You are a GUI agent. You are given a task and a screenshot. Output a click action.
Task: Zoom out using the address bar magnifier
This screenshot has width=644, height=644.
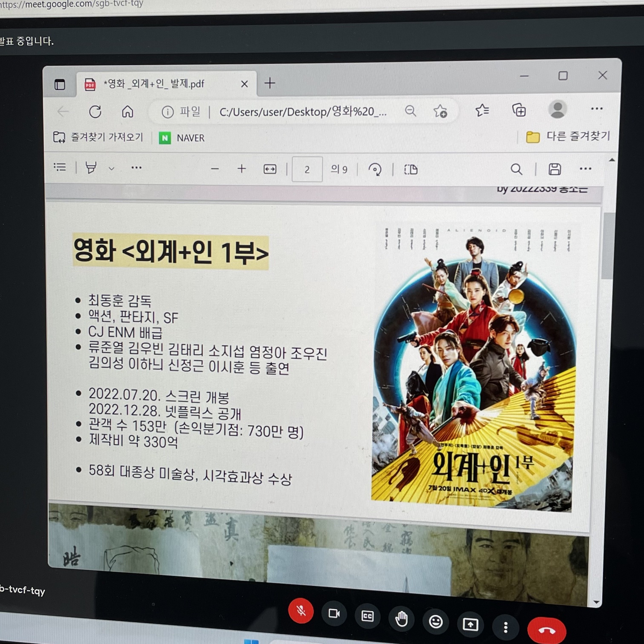(411, 111)
